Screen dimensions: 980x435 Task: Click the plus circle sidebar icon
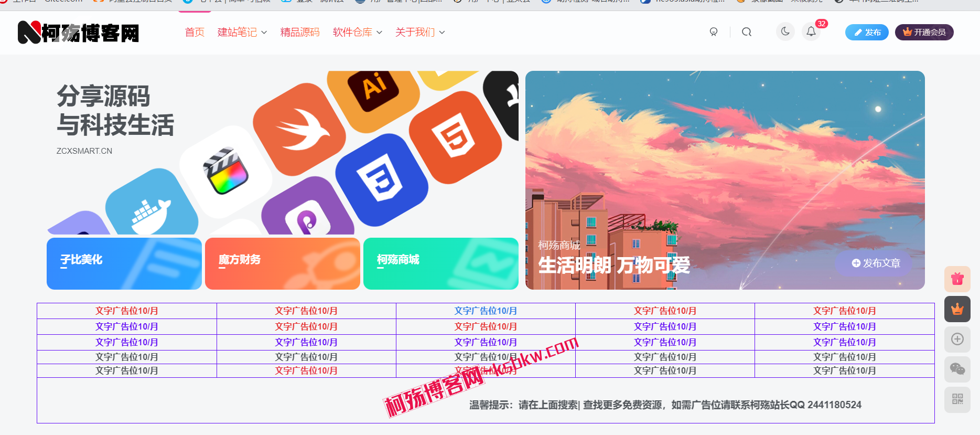957,339
